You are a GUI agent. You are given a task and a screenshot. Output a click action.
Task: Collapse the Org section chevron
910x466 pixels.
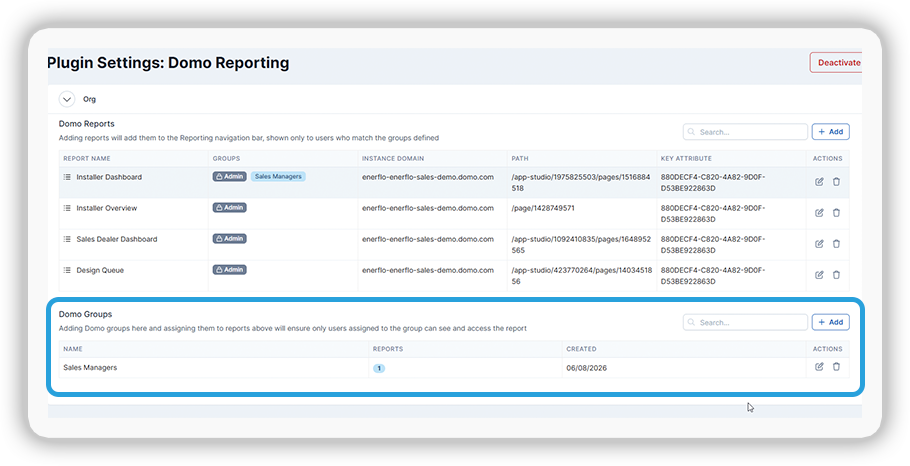(x=67, y=99)
